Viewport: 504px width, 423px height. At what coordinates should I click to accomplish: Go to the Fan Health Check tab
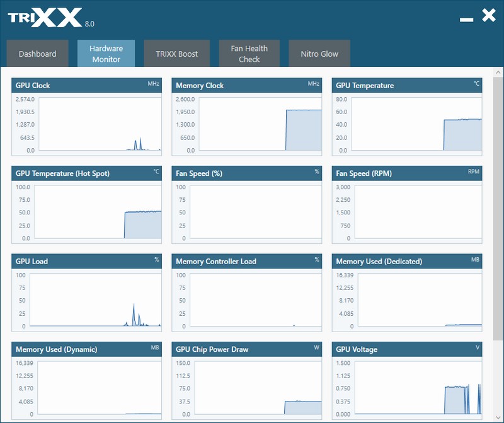[249, 54]
